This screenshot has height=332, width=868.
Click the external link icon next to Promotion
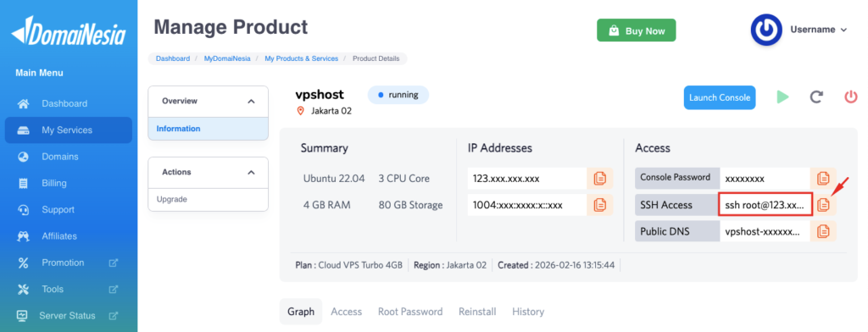coord(114,263)
